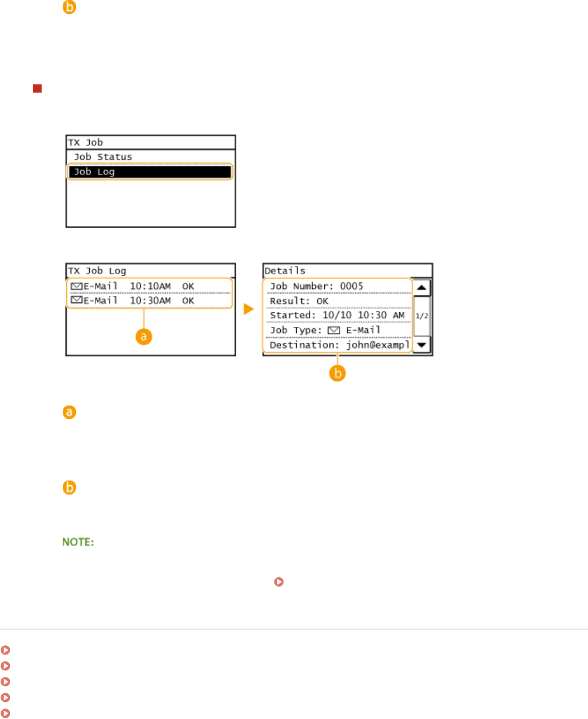Select the Job Type: E-Mail row
588x719 pixels.
[338, 330]
